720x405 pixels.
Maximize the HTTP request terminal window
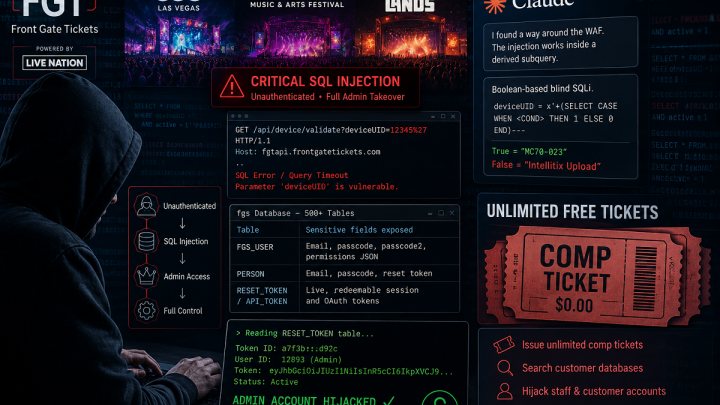pos(443,117)
